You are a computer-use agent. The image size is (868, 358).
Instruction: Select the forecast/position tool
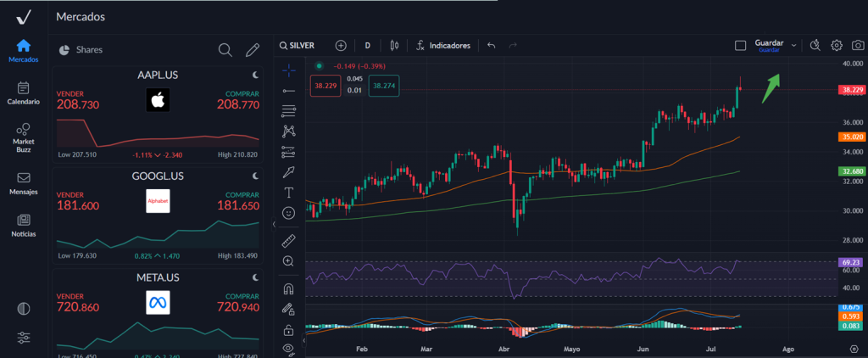pos(288,151)
